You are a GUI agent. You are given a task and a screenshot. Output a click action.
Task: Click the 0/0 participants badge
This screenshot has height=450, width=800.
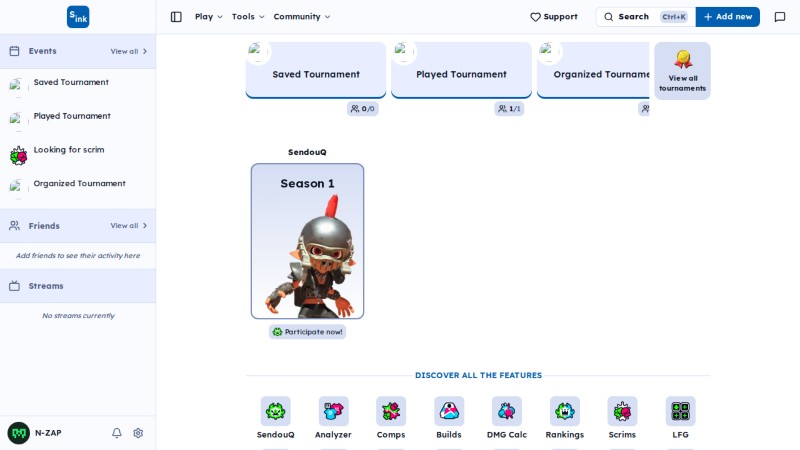363,109
